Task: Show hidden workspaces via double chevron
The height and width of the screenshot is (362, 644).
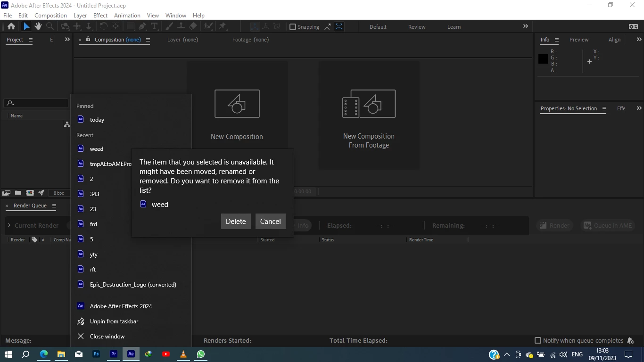Action: click(526, 26)
